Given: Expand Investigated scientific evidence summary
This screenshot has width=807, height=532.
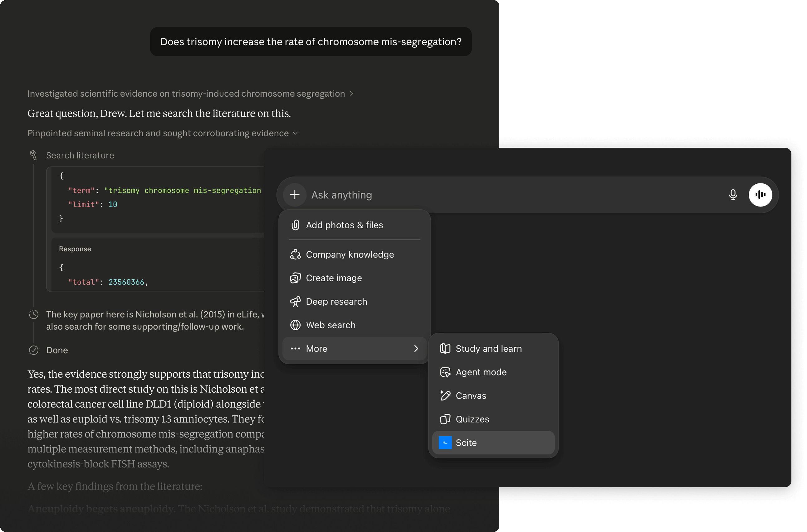Looking at the screenshot, I should coord(351,93).
